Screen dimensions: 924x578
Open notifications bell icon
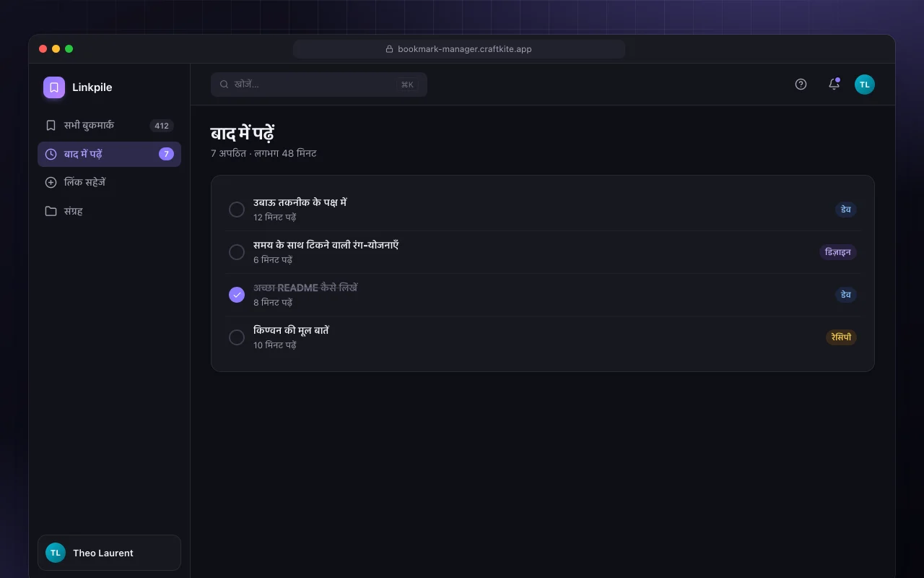pos(834,85)
